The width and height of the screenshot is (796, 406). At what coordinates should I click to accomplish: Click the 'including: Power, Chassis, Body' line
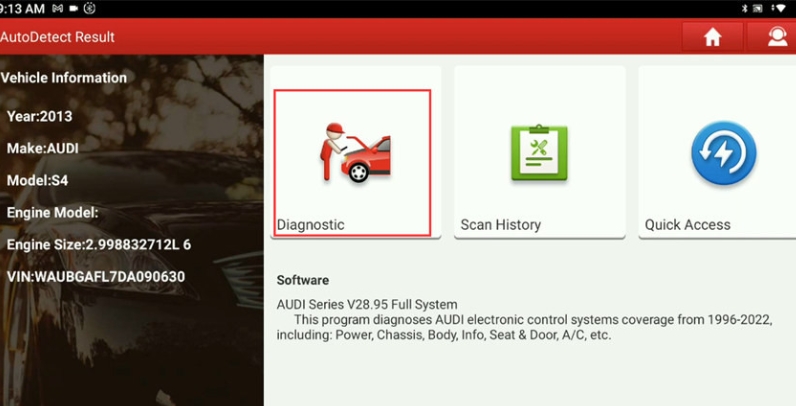click(444, 335)
